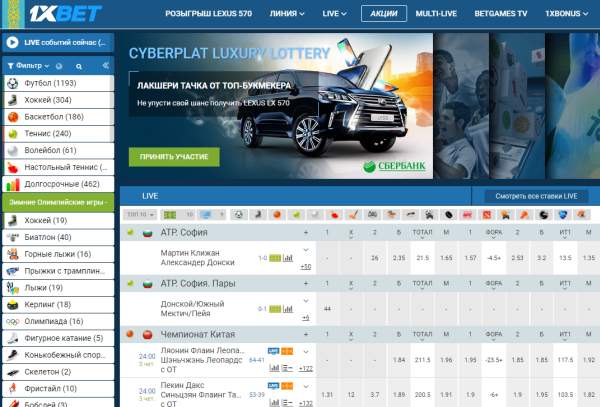Expand the chevron for Мартин Клижан match
The image size is (600, 407).
click(x=306, y=250)
